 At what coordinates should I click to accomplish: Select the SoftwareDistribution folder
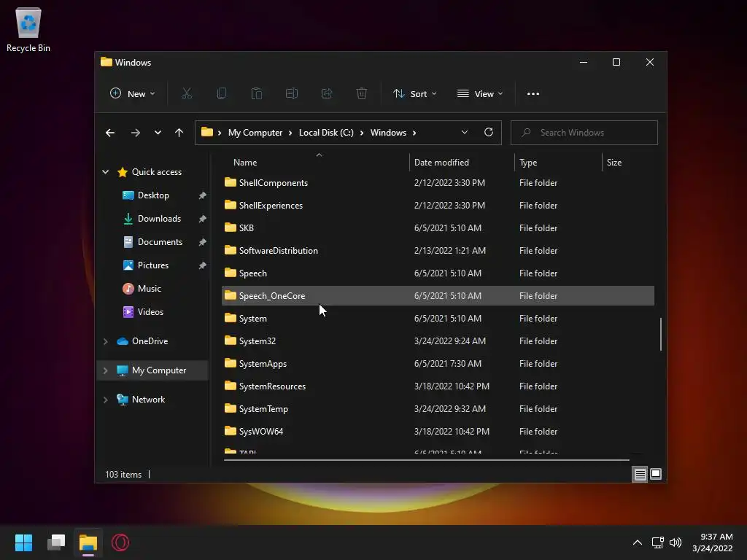[438, 251]
